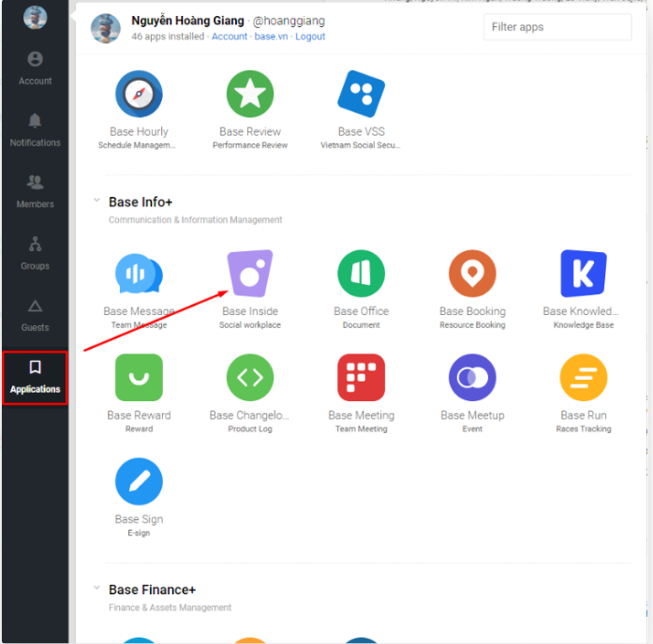Click '46 apps installed' text
The height and width of the screenshot is (644, 653).
(x=168, y=37)
